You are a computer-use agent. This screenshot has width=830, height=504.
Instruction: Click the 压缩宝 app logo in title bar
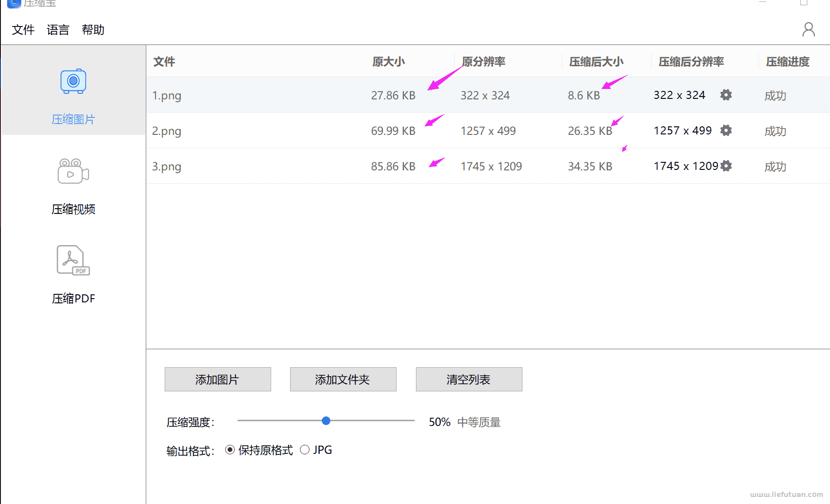[x=14, y=3]
